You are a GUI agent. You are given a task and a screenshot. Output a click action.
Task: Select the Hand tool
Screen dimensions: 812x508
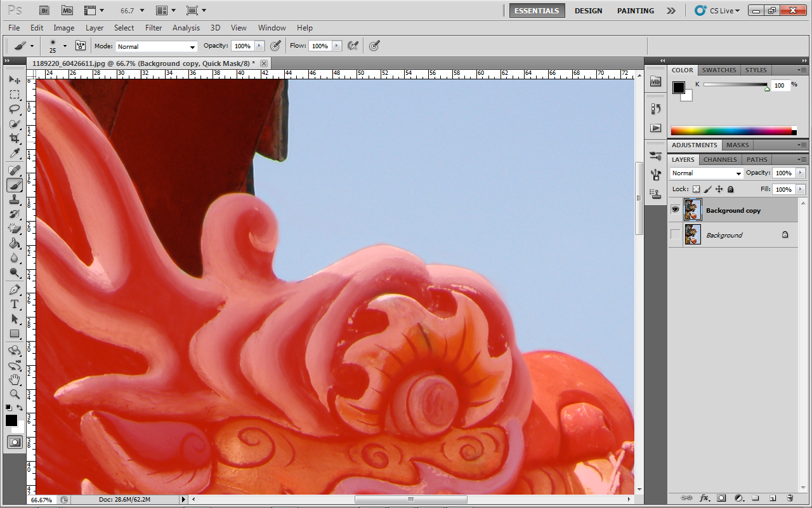[15, 380]
